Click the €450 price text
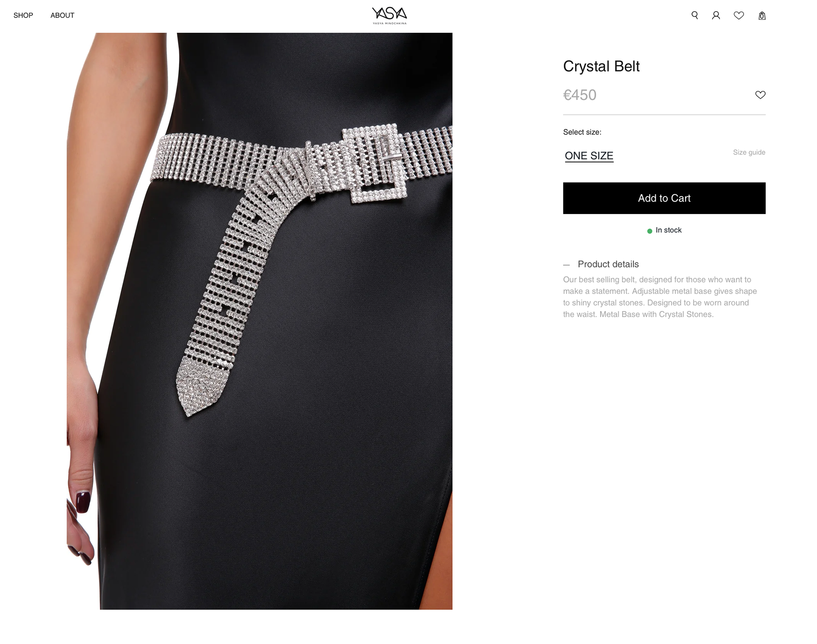This screenshot has width=817, height=644. (x=580, y=95)
